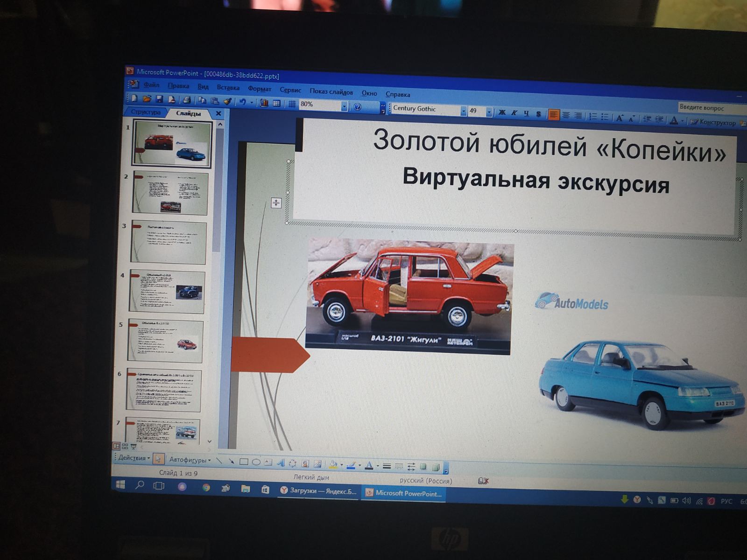This screenshot has width=747, height=560.
Task: Open the undo history dropdown arrow
Action: (251, 102)
